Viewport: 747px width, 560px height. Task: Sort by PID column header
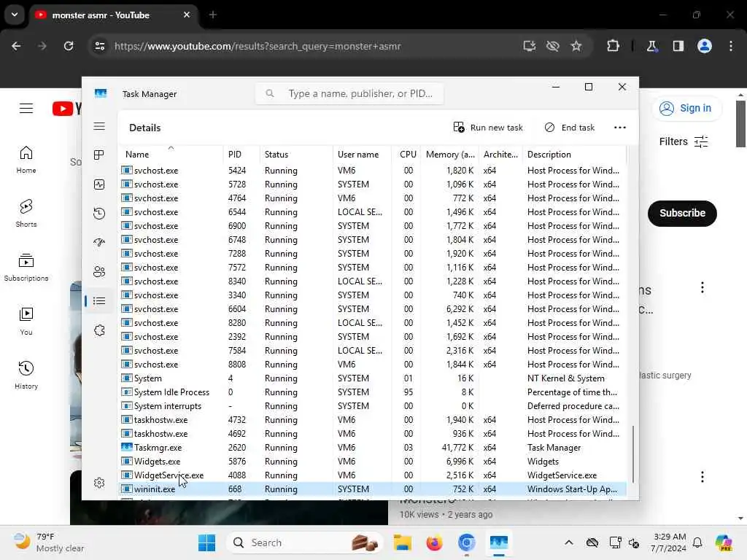click(241, 155)
